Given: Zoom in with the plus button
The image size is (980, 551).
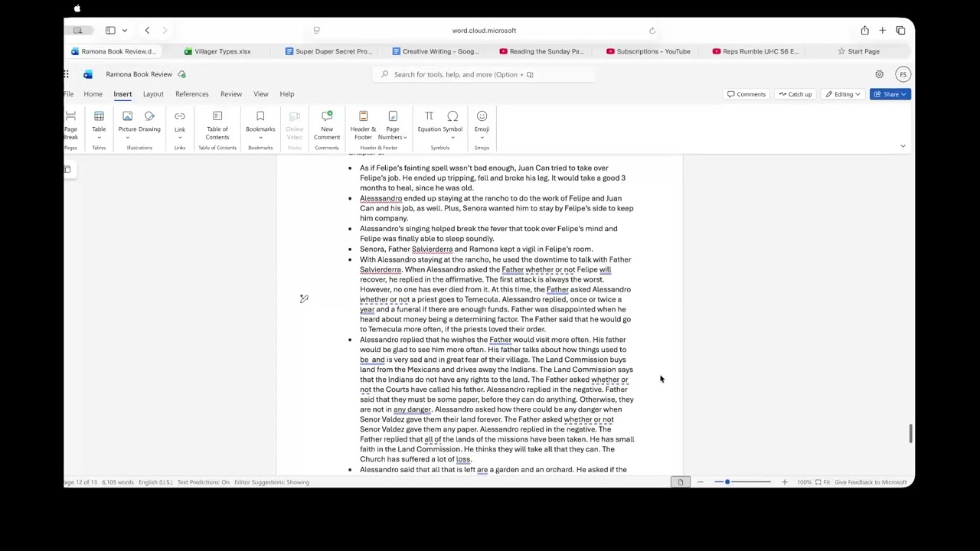Looking at the screenshot, I should pos(784,482).
